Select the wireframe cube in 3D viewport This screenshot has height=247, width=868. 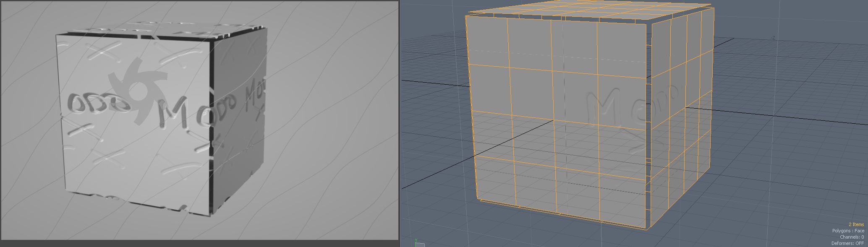[590, 115]
